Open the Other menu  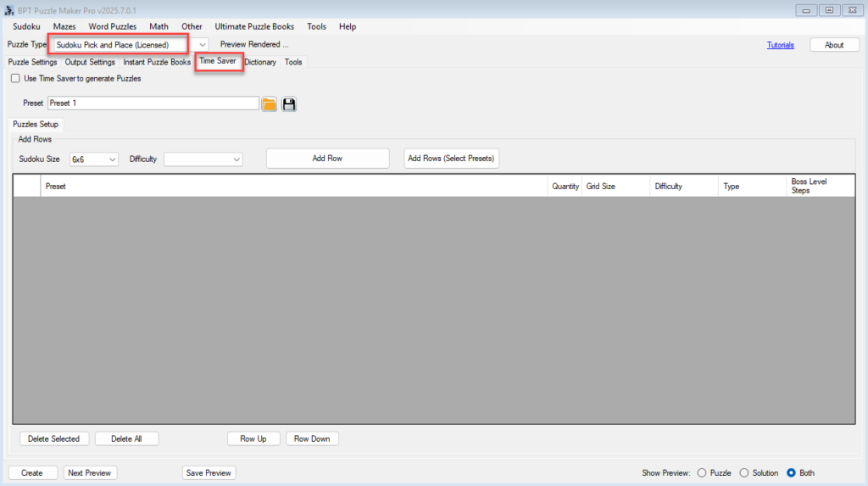[x=192, y=26]
